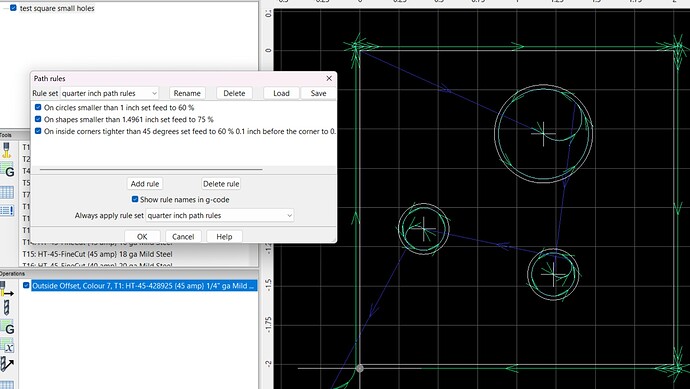690x389 pixels.
Task: Click the T7 tool row in Tools list
Action: (x=26, y=194)
